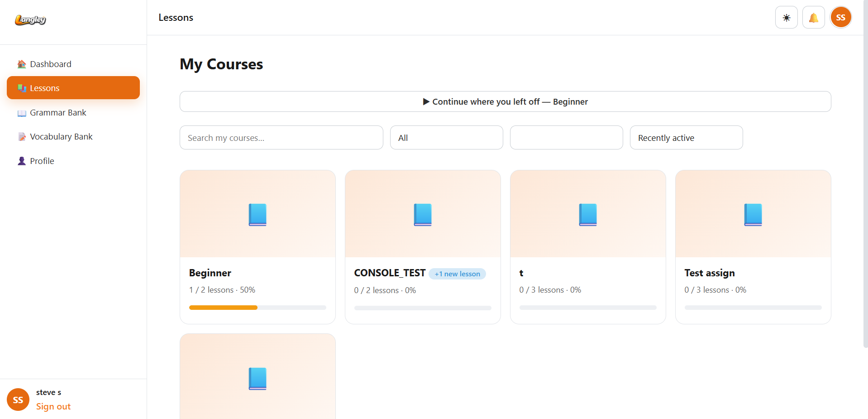The height and width of the screenshot is (419, 868).
Task: Click "0 / 2 lessons · 0%" text
Action: (x=385, y=290)
